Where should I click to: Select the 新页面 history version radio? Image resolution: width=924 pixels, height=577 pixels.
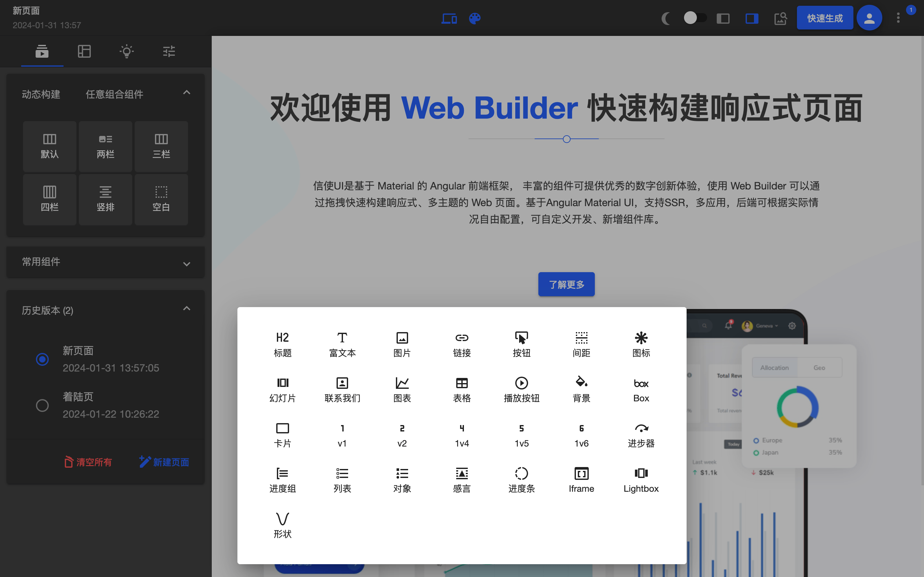coord(42,359)
